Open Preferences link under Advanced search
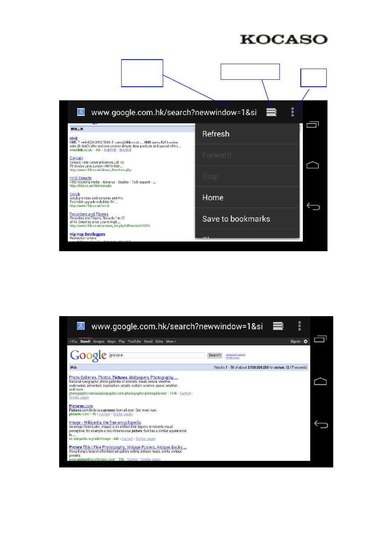Viewport: 392px width, 555px height. point(233,358)
